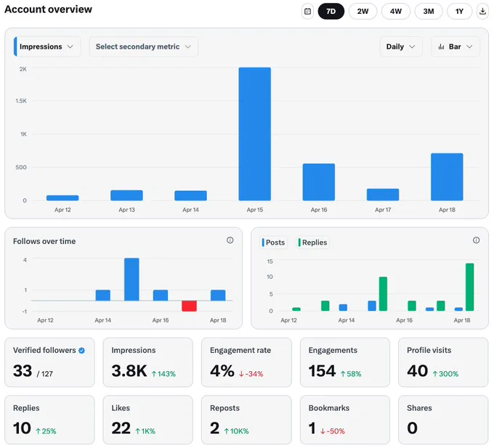Switch to the 4W time range
494x448 pixels.
[396, 12]
